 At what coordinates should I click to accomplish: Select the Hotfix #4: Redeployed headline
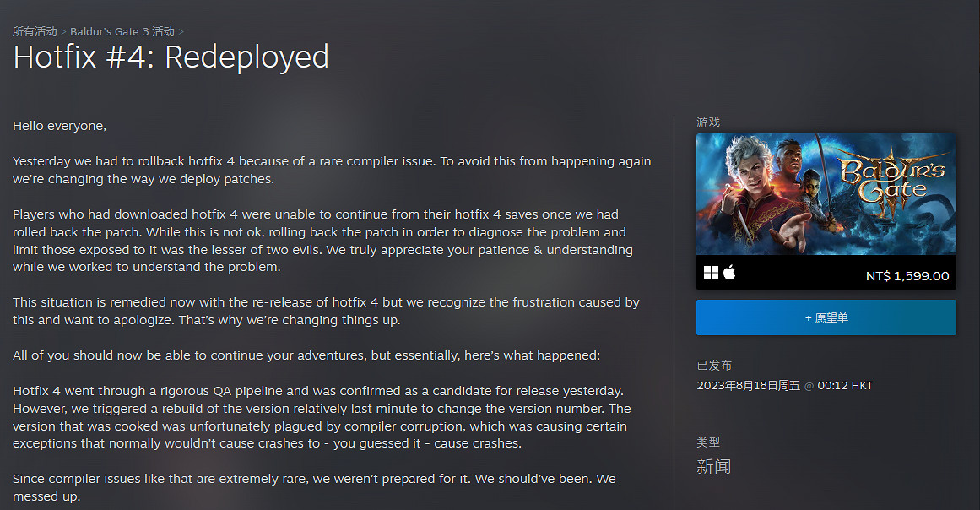coord(171,57)
